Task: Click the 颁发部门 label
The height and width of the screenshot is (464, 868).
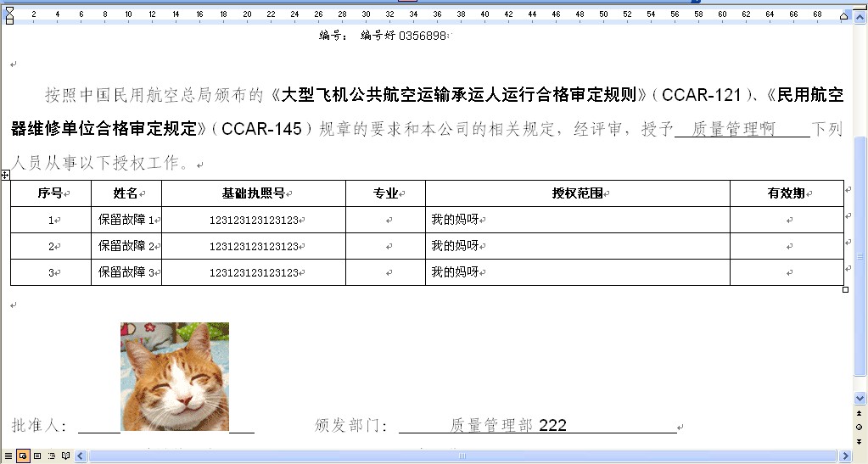Action: (x=350, y=425)
